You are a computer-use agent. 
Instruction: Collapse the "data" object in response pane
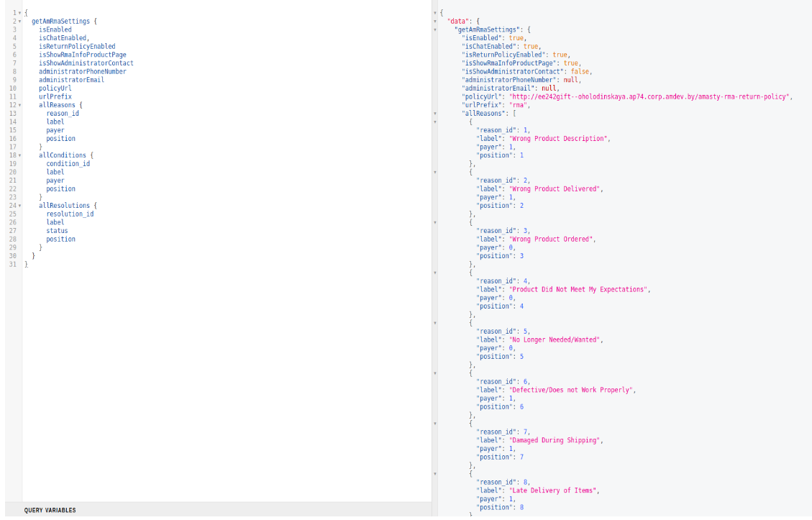pos(435,22)
